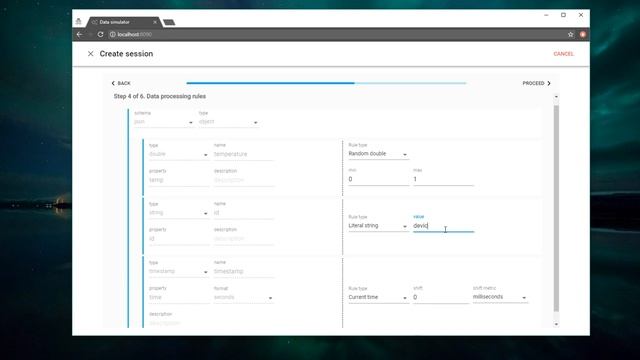Close the Create session dialog with X icon
This screenshot has height=360, width=640.
(91, 54)
